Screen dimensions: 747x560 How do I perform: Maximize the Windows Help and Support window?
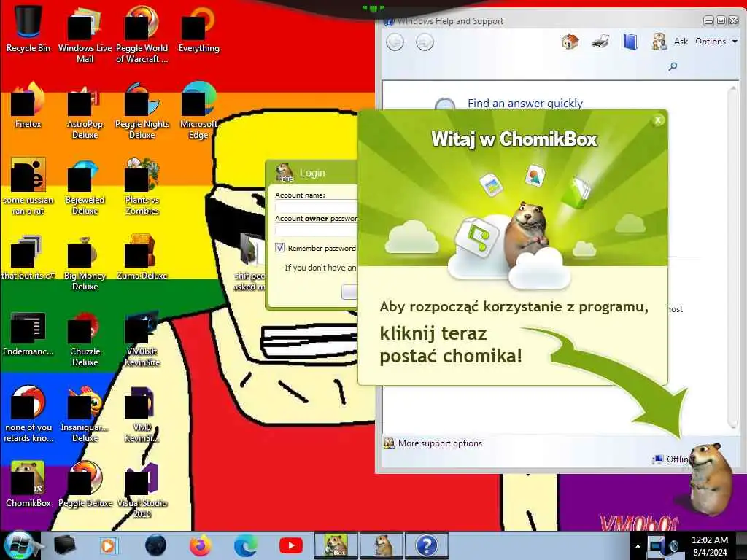coord(721,20)
